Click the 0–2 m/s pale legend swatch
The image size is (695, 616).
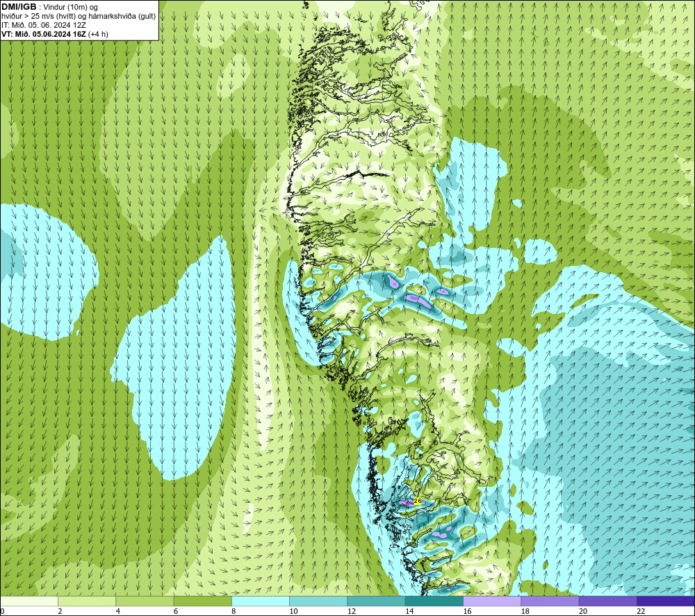coord(29,601)
